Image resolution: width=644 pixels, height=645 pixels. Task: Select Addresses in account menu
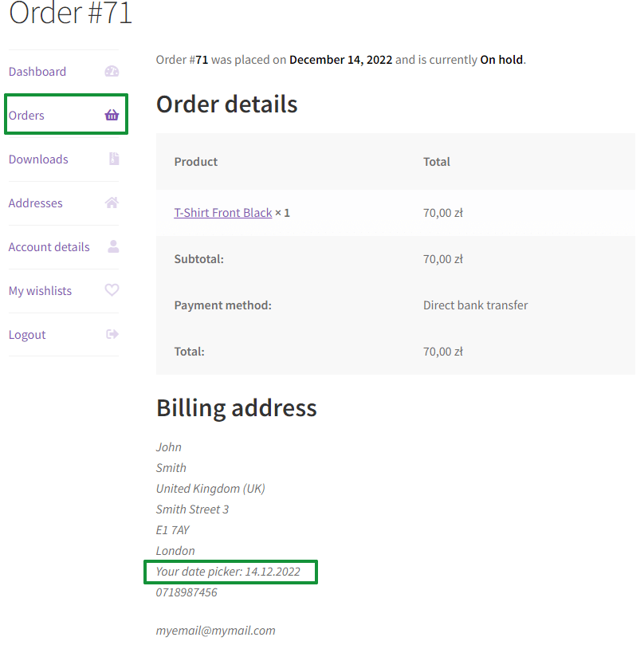click(36, 203)
